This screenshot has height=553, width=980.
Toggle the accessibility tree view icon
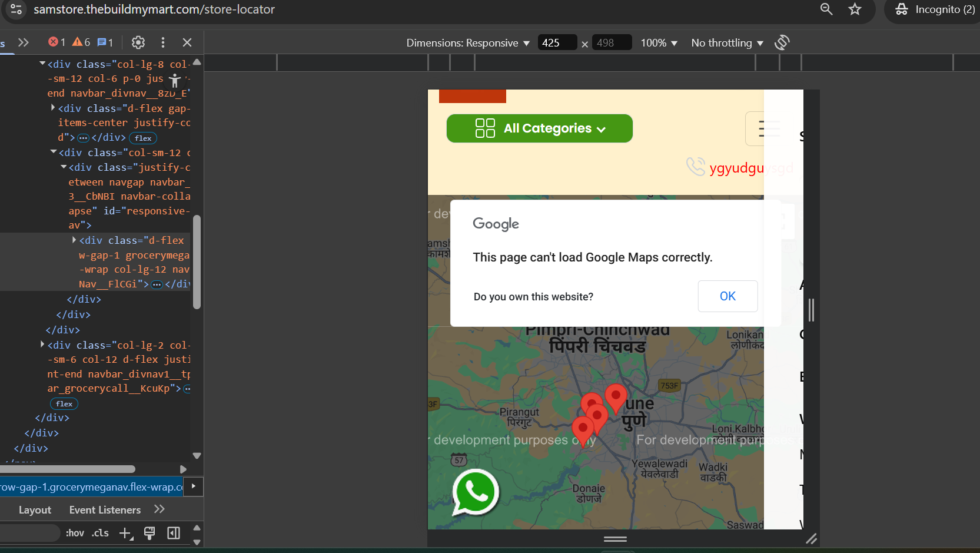[175, 80]
